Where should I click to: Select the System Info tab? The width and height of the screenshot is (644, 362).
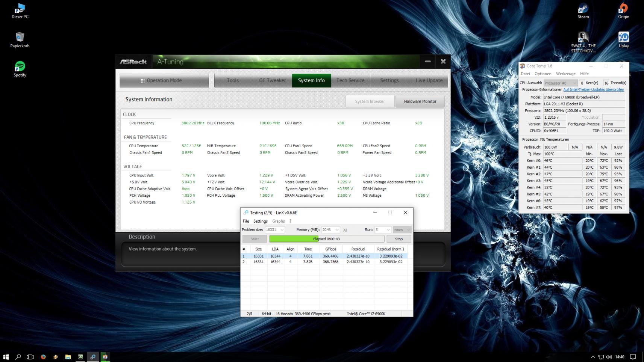pyautogui.click(x=311, y=80)
